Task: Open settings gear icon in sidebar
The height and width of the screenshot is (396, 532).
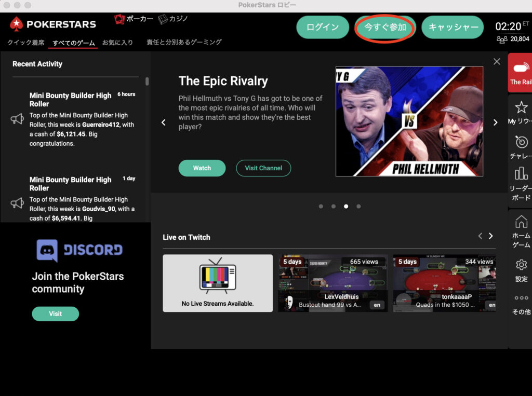Action: [x=521, y=265]
